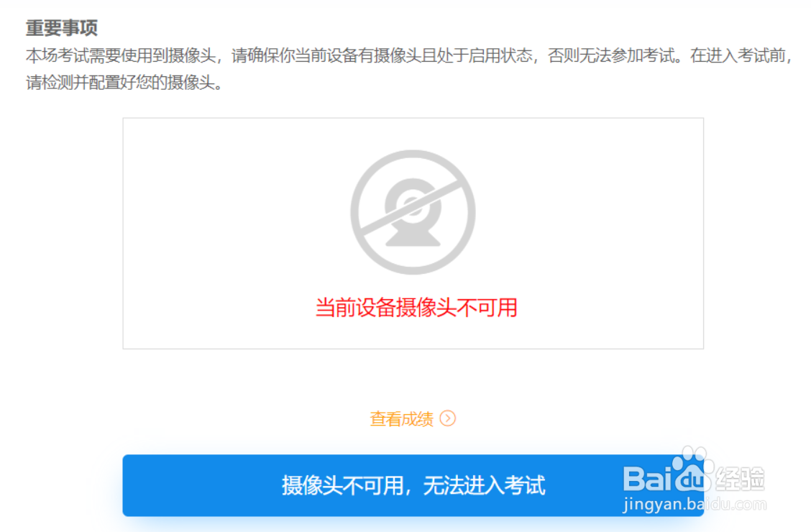Click the blue 摄像头不可用，无法进入考试 button
This screenshot has width=811, height=532.
pyautogui.click(x=413, y=485)
